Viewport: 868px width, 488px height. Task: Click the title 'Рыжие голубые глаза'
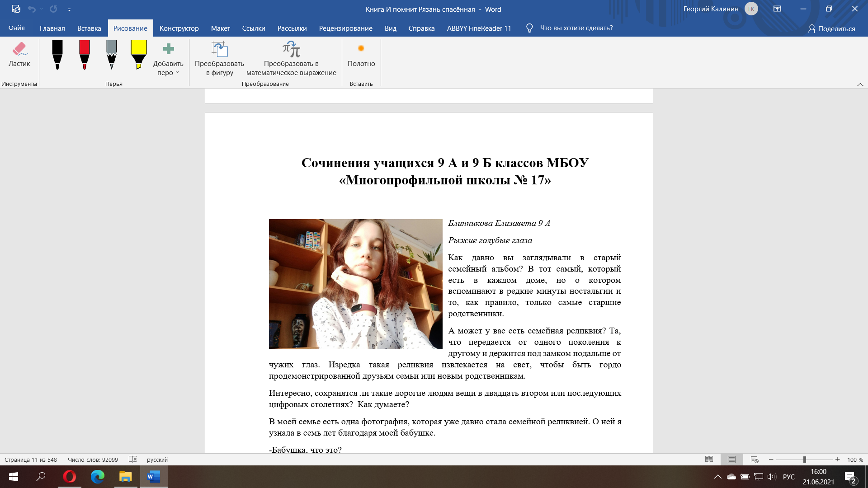pos(490,240)
